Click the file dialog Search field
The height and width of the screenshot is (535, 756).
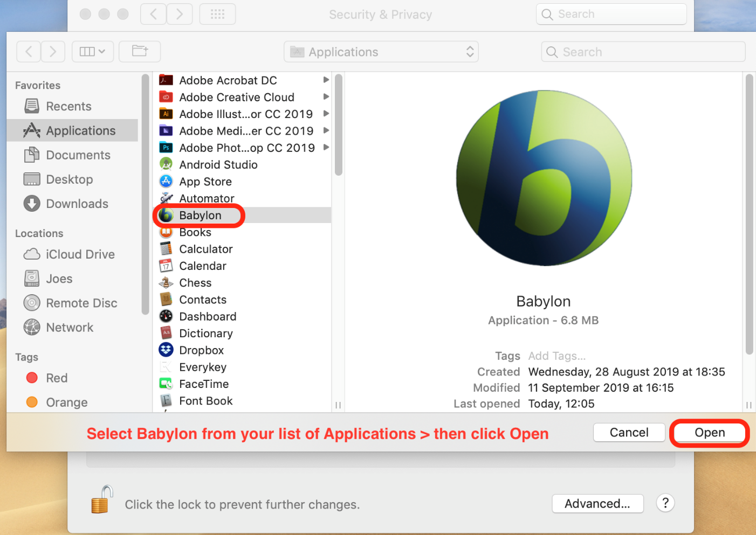click(643, 52)
